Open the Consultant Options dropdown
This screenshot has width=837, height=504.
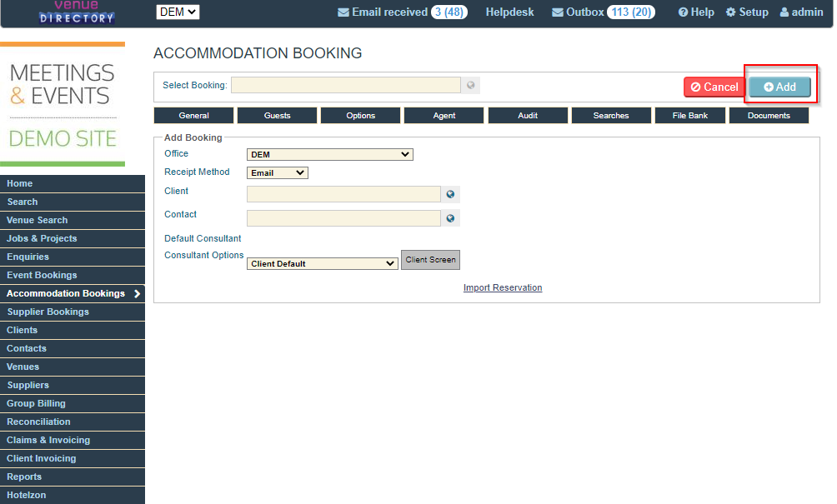[x=323, y=263]
